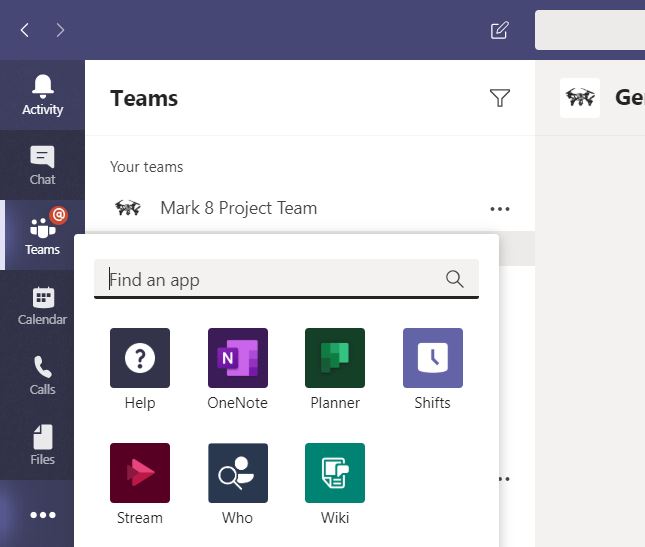Open the Wiki app

click(x=335, y=473)
